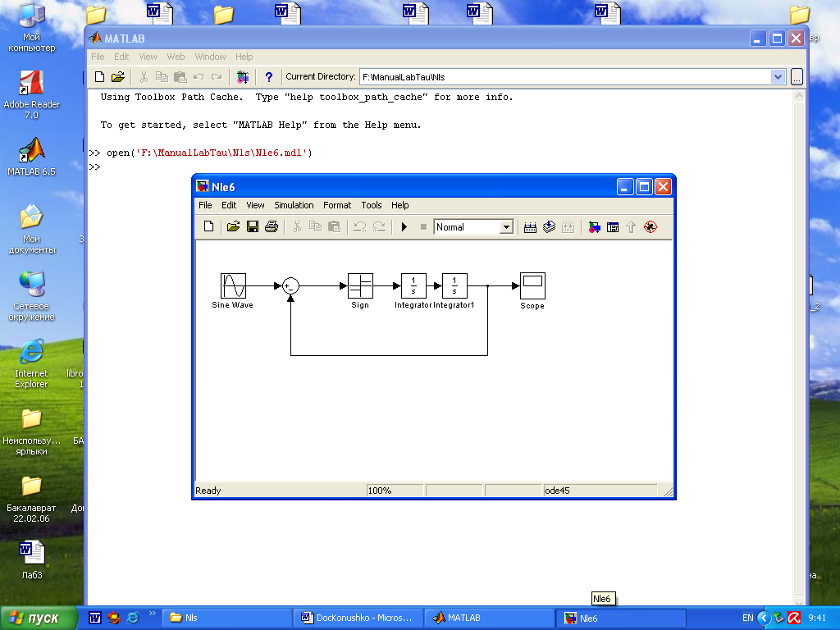Click EN language indicator in tray
840x630 pixels.
[748, 618]
